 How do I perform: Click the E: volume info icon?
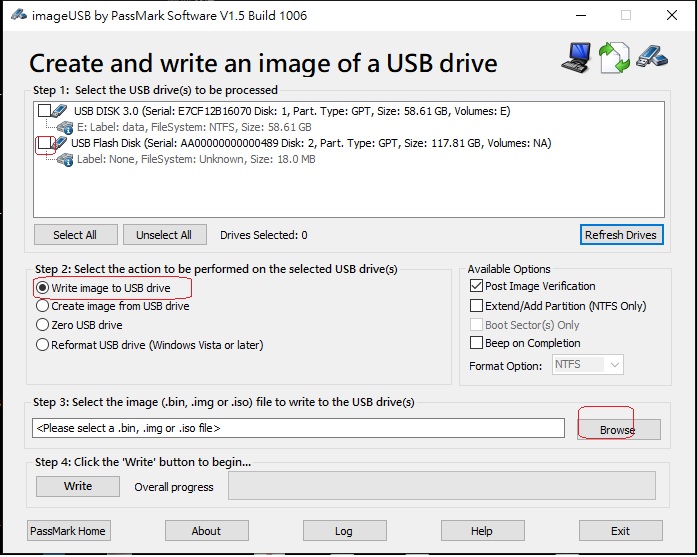click(x=66, y=127)
